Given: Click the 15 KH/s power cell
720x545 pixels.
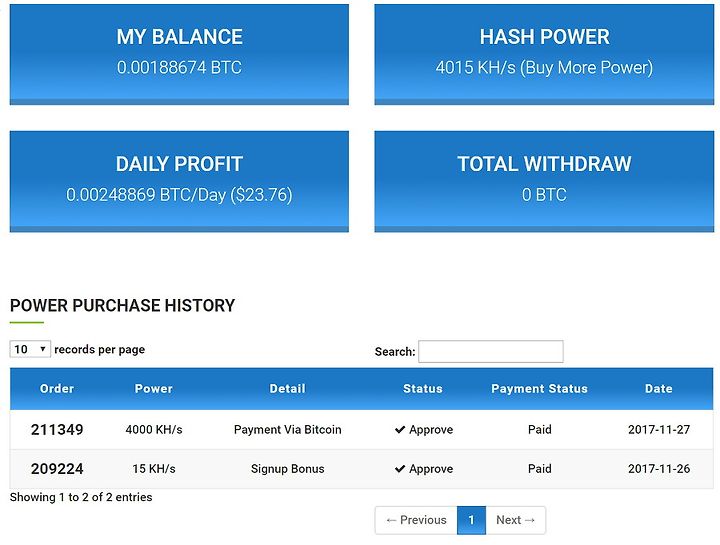Looking at the screenshot, I should [154, 469].
